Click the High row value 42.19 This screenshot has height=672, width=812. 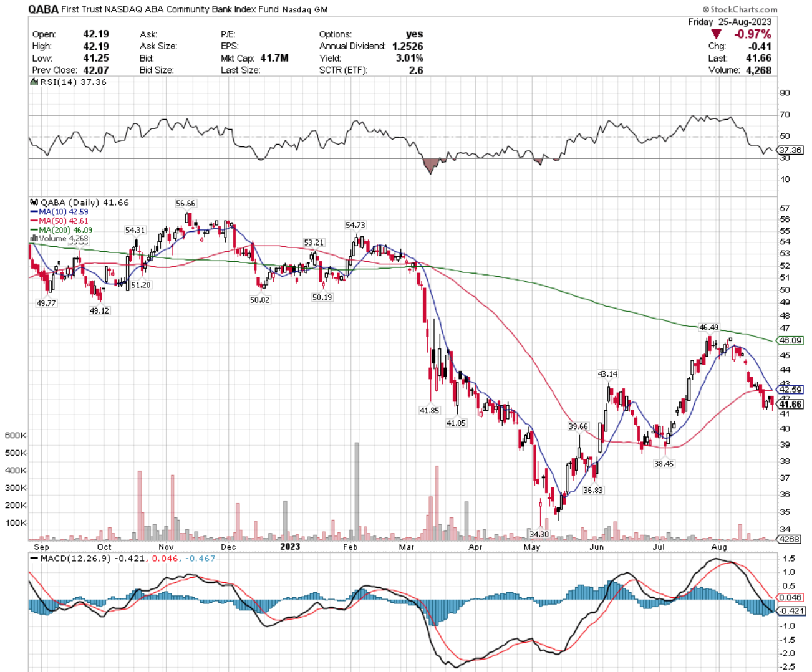(x=96, y=46)
